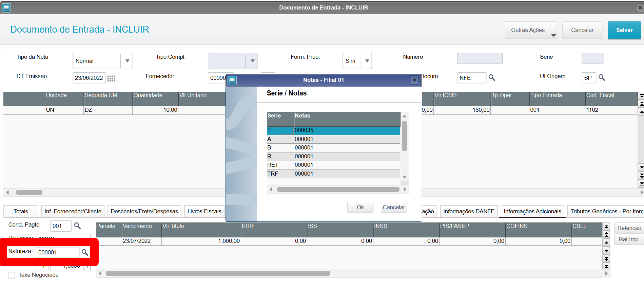Click the Cod. Fiscal cell 1102
644x287 pixels.
tap(611, 110)
